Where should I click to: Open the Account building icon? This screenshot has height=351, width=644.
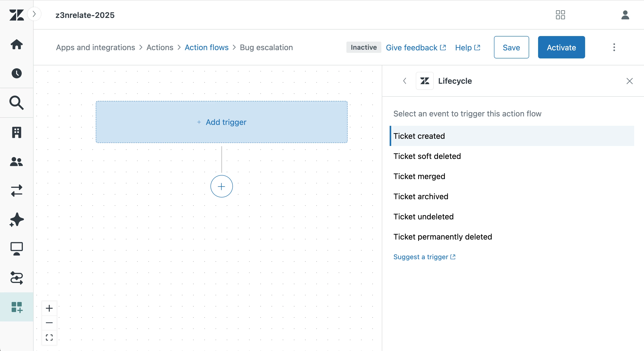17,132
